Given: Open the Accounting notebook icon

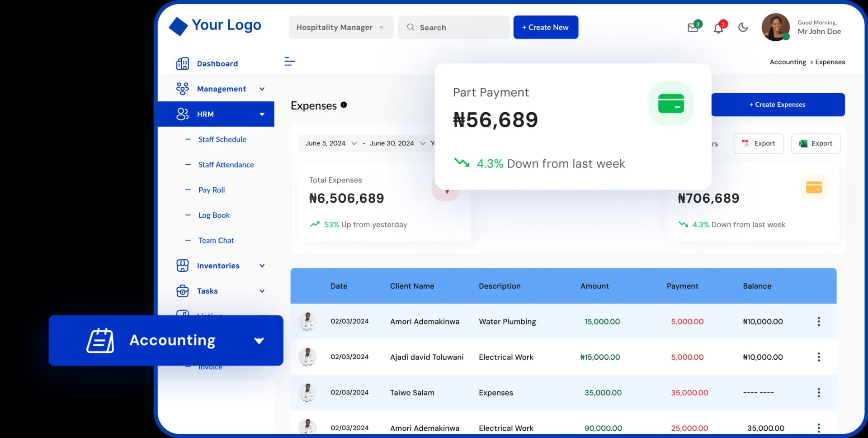Looking at the screenshot, I should (100, 340).
